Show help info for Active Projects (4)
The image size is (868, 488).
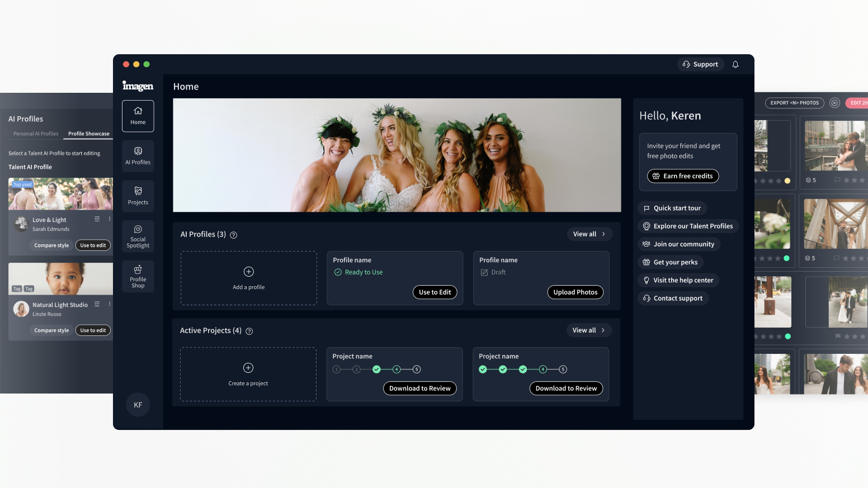(x=249, y=331)
